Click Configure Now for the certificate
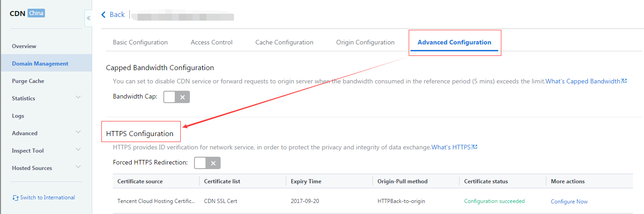This screenshot has height=214, width=644. coord(569,202)
